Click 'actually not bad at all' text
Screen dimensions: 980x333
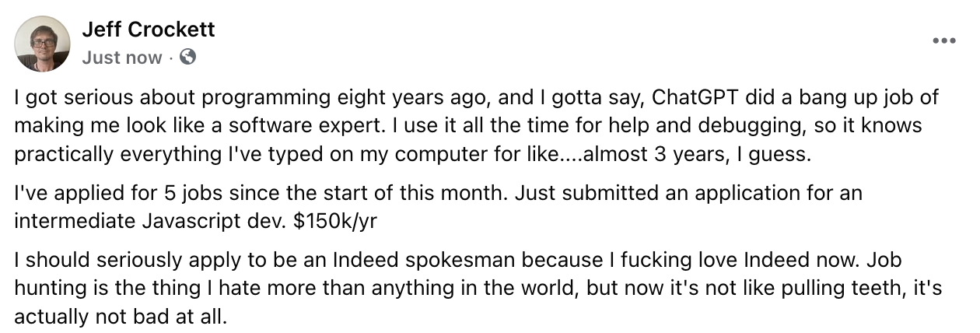(x=120, y=316)
